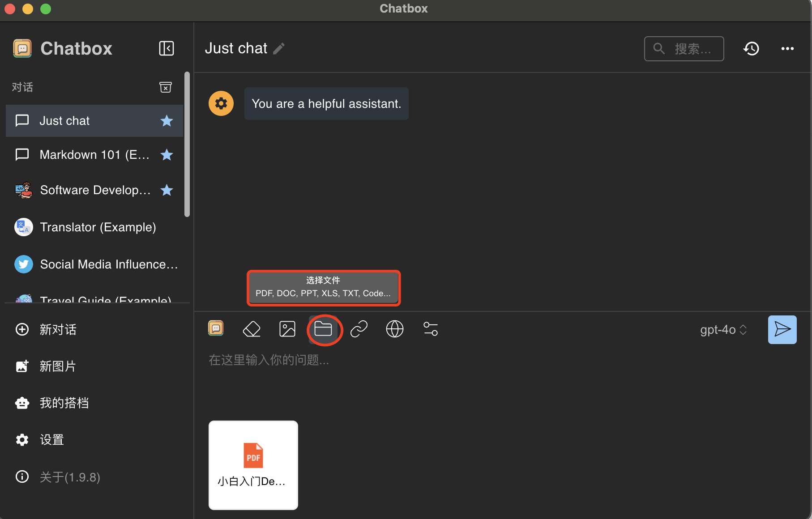812x519 pixels.
Task: Click the Chatbox logo icon in sidebar
Action: point(22,48)
